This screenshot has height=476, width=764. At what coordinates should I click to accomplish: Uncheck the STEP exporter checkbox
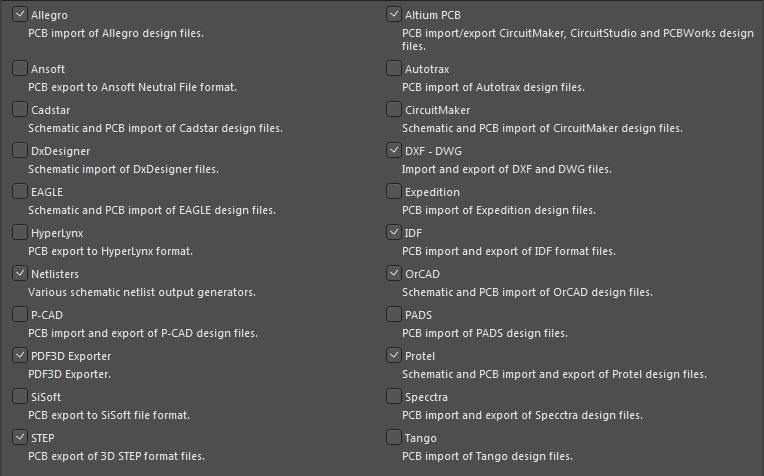click(x=19, y=437)
